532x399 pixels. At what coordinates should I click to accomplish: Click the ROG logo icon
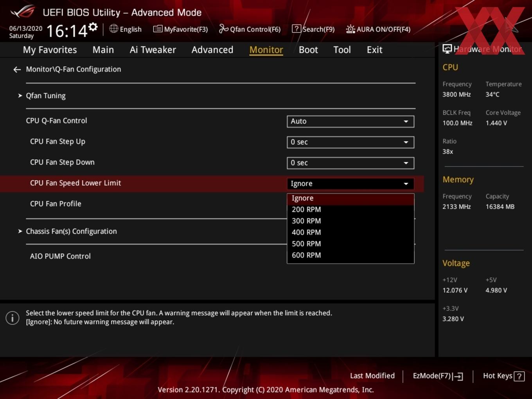[x=23, y=12]
